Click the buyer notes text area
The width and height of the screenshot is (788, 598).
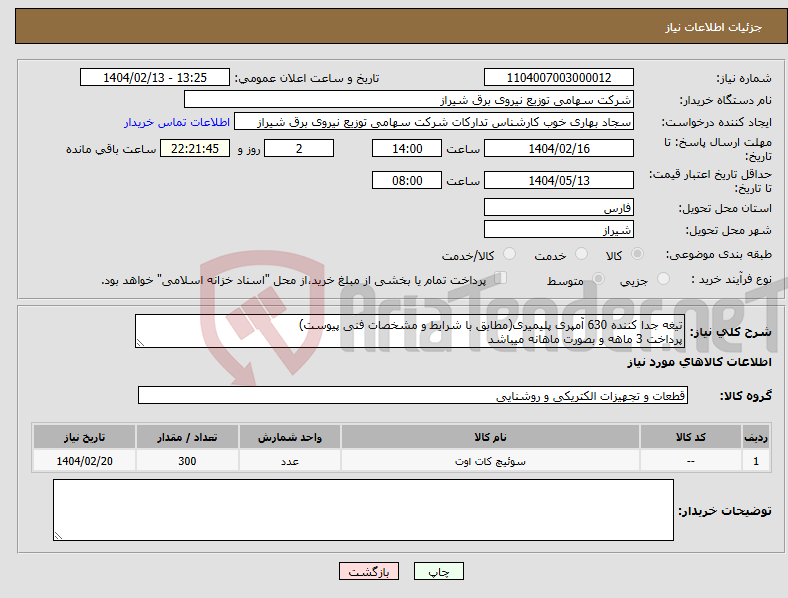pyautogui.click(x=363, y=510)
